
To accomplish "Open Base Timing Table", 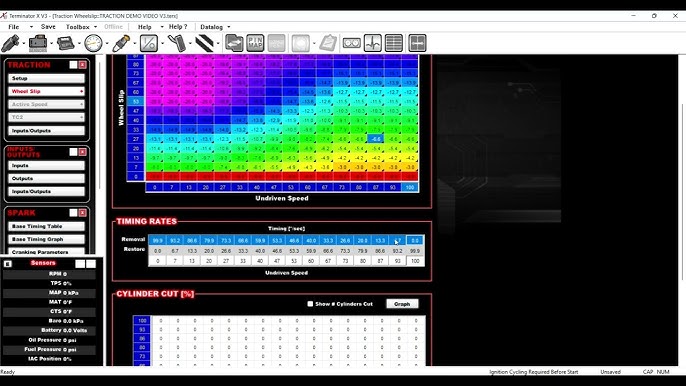I will (x=46, y=226).
